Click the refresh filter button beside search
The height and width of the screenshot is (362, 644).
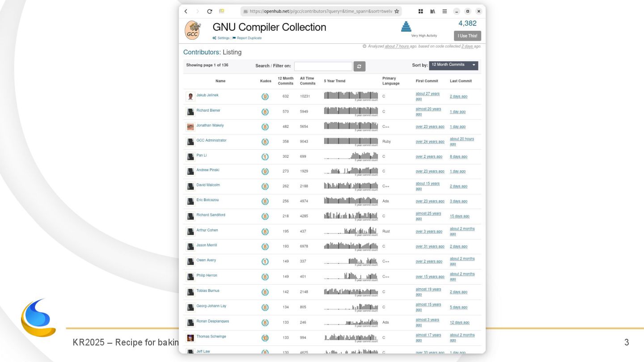(x=360, y=66)
